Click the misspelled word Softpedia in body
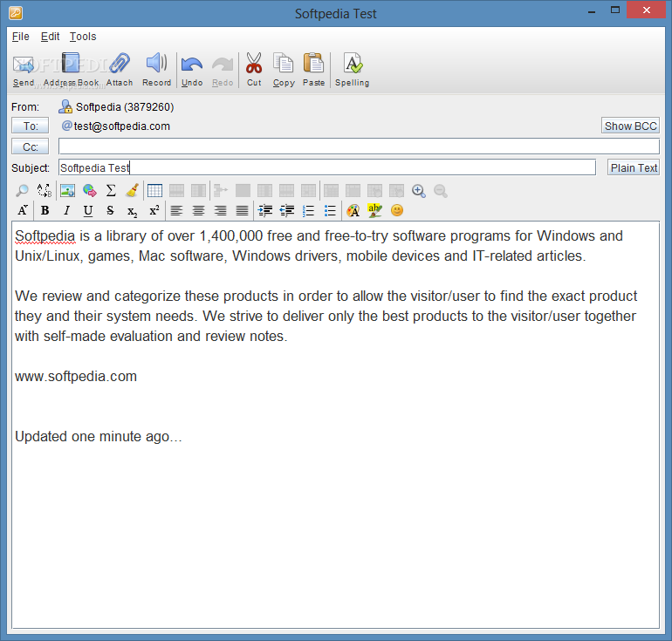Viewport: 672px width, 641px height. coord(45,236)
